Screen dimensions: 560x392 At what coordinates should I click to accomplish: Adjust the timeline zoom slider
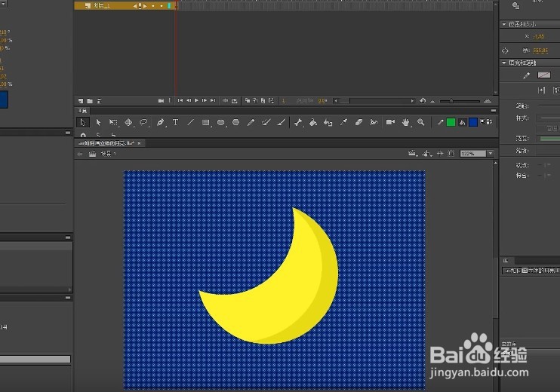pyautogui.click(x=451, y=101)
